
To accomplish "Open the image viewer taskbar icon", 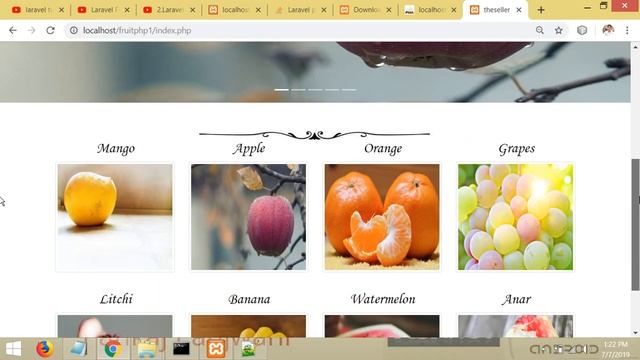I will click(x=247, y=349).
